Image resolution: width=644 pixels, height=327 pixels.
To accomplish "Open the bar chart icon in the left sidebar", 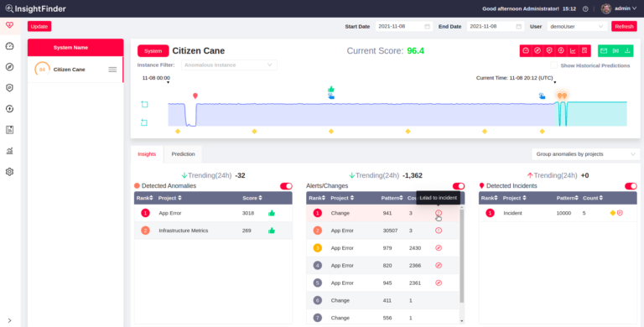I will tap(9, 151).
